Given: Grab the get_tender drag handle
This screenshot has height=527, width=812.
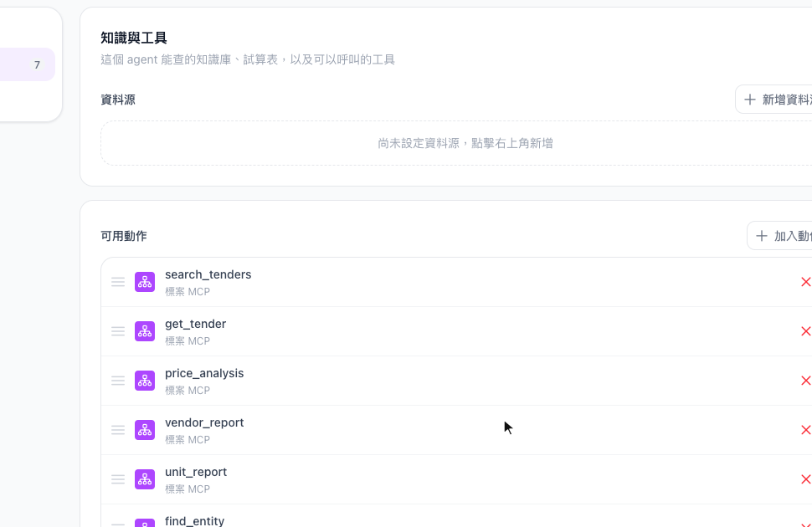Looking at the screenshot, I should [x=118, y=331].
